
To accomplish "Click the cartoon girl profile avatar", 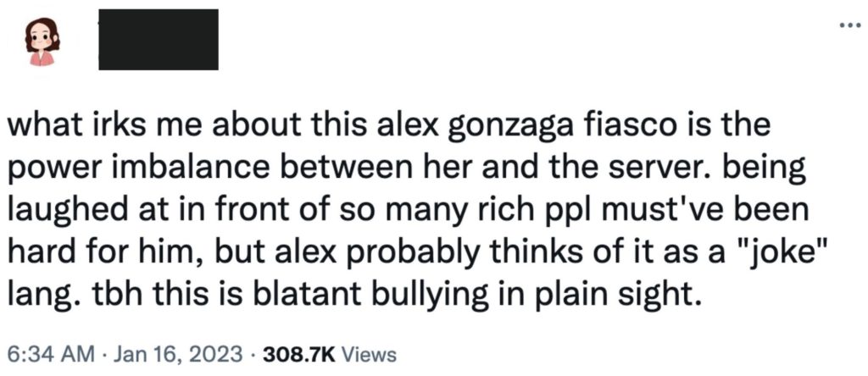I will (x=42, y=41).
